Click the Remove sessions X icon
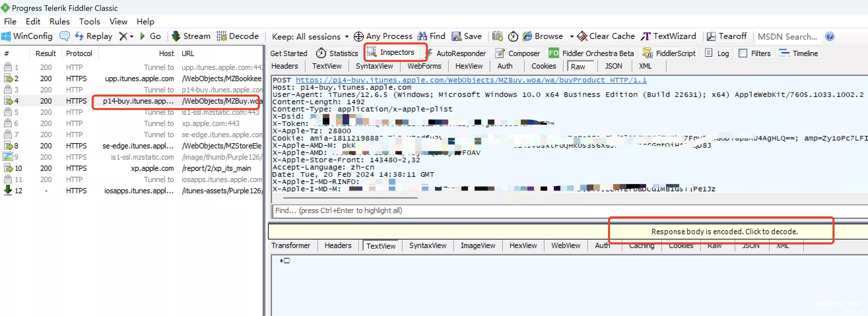The width and height of the screenshot is (868, 316). [x=123, y=36]
